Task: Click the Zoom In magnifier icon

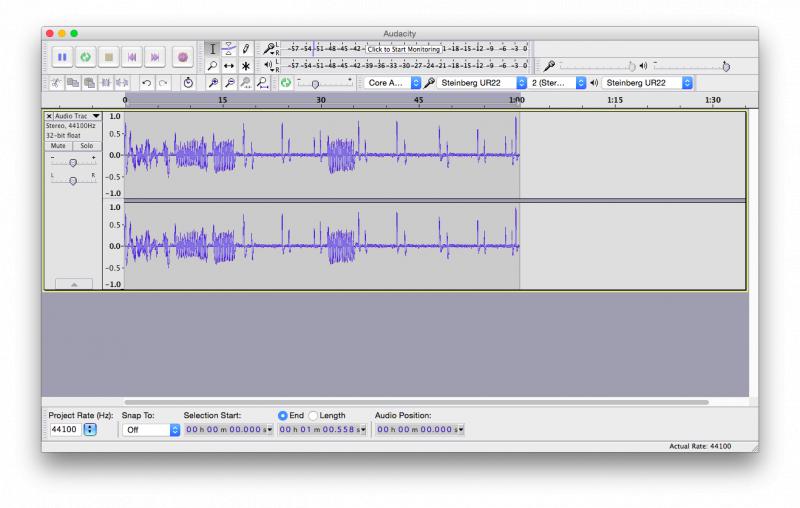Action: [214, 83]
